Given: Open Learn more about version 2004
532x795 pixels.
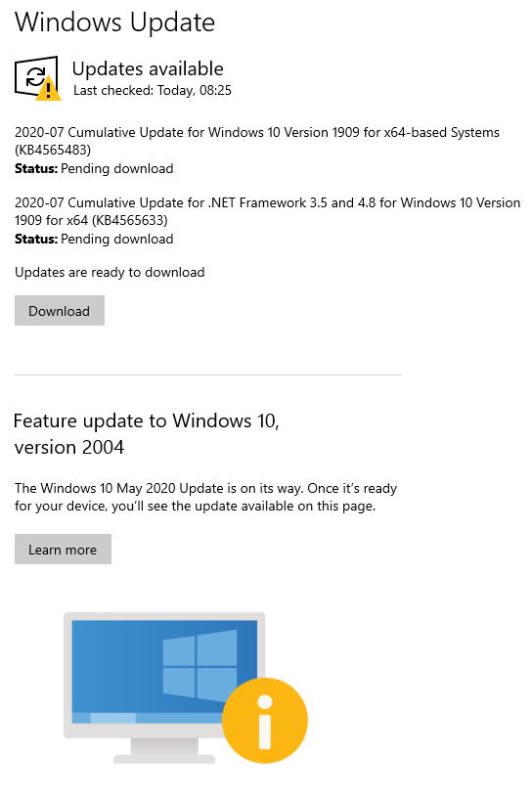Looking at the screenshot, I should click(63, 550).
